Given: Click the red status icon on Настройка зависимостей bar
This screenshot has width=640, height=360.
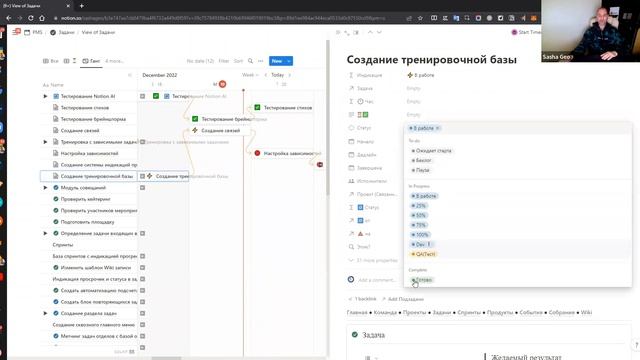Looking at the screenshot, I should (x=257, y=153).
